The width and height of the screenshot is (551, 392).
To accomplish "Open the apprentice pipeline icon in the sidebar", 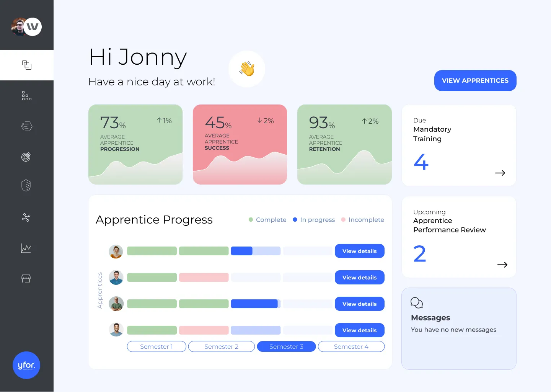I will click(x=26, y=126).
